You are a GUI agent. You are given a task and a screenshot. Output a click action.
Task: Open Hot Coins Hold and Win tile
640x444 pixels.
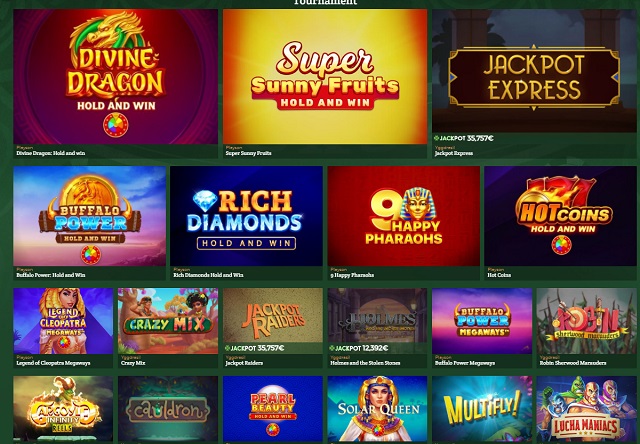click(560, 216)
